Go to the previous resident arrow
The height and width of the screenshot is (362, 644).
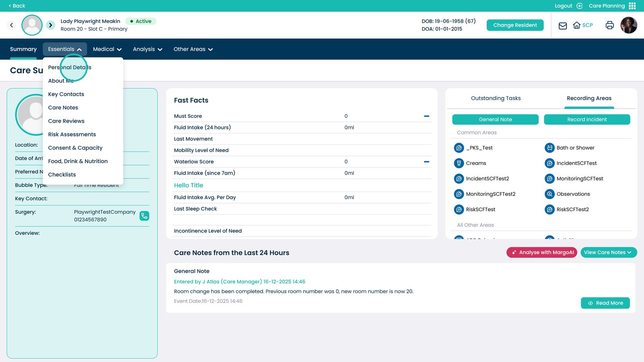pyautogui.click(x=12, y=25)
